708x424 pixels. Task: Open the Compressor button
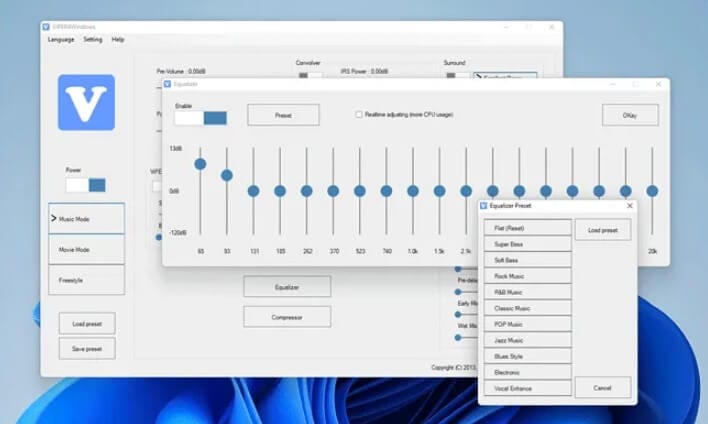[287, 317]
